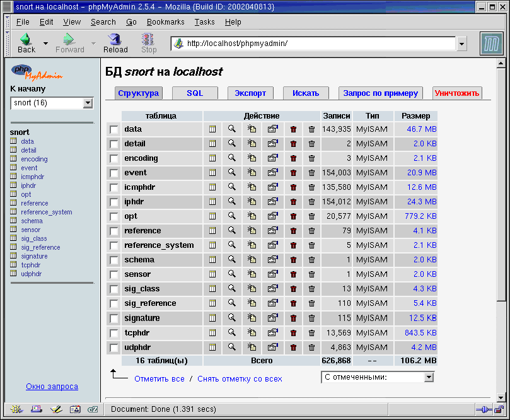Click the browse grid icon in the signature row

coord(212,318)
